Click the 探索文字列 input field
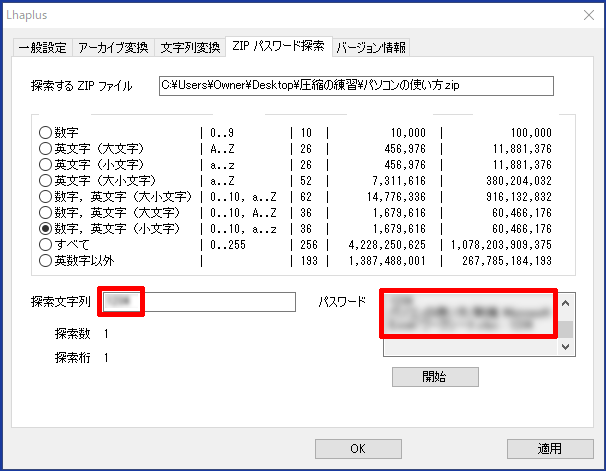606x471 pixels. click(199, 302)
